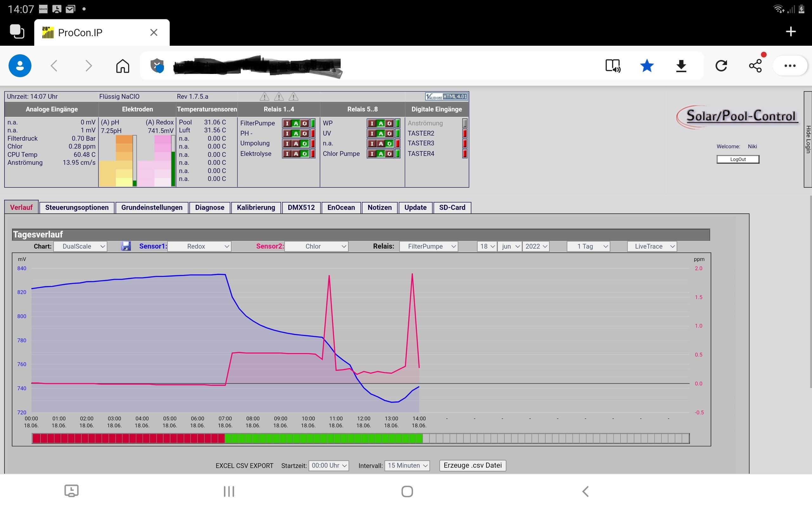Switch UV relay to On (I)
The height and width of the screenshot is (508, 812).
point(372,133)
